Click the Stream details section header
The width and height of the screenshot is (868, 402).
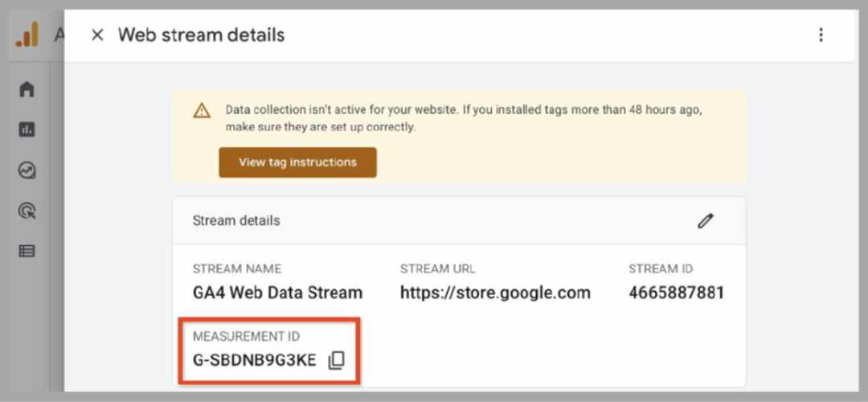point(459,221)
